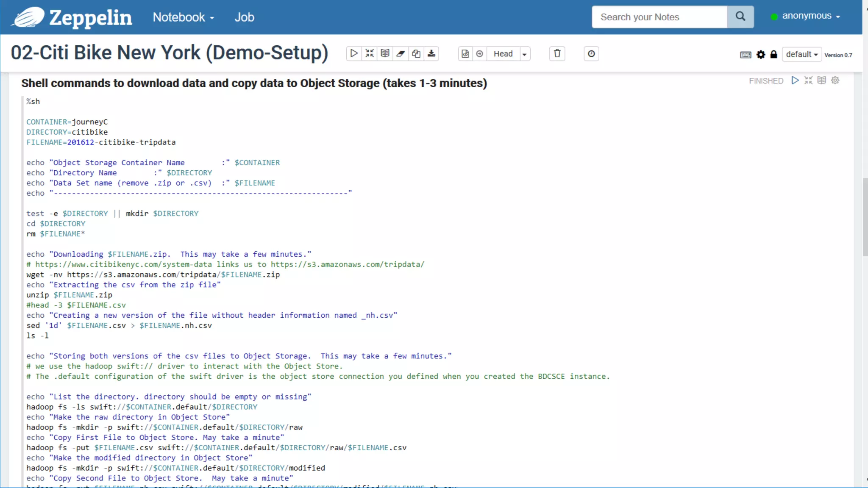Export the note with the download icon
This screenshot has height=488, width=868.
pyautogui.click(x=431, y=54)
